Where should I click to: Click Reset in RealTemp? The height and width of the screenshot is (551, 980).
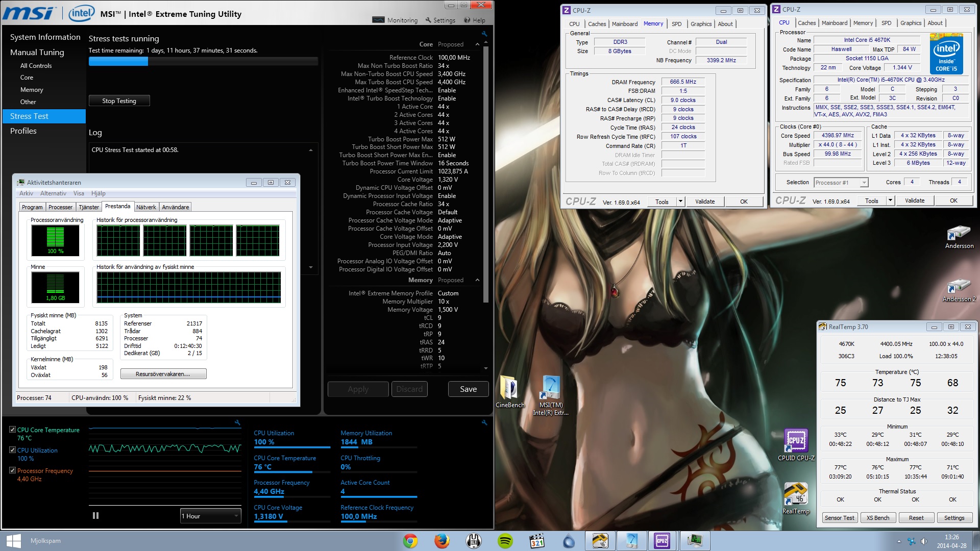[916, 518]
